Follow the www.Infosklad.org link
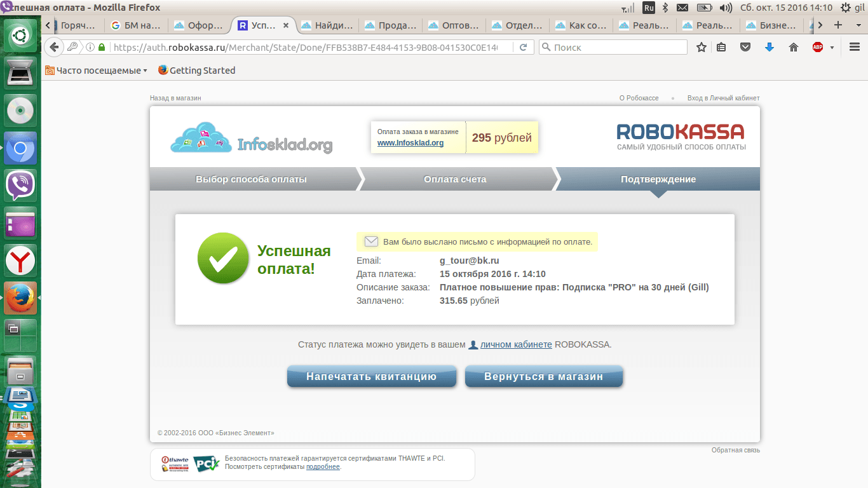Viewport: 868px width, 488px height. click(x=410, y=143)
